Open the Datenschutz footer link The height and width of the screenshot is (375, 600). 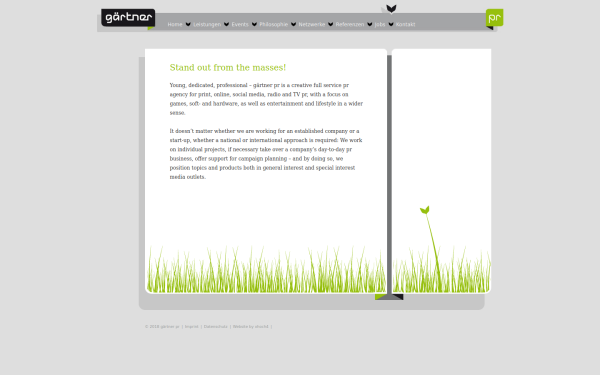tap(215, 327)
